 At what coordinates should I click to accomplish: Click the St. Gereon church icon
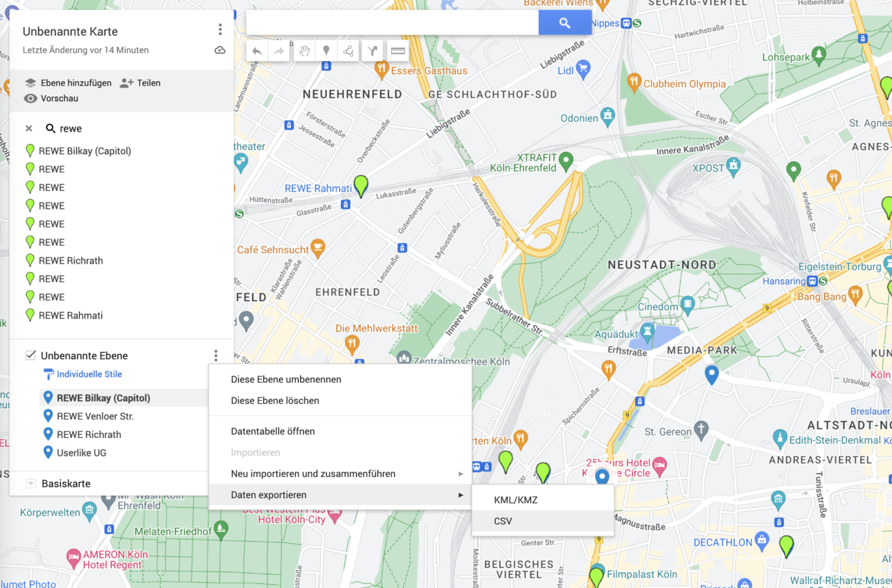701,430
